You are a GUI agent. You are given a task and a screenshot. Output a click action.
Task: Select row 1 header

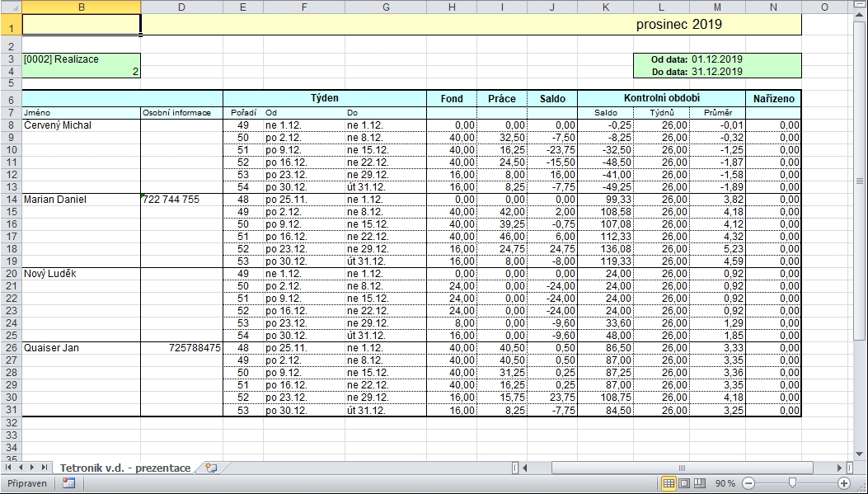(11, 25)
